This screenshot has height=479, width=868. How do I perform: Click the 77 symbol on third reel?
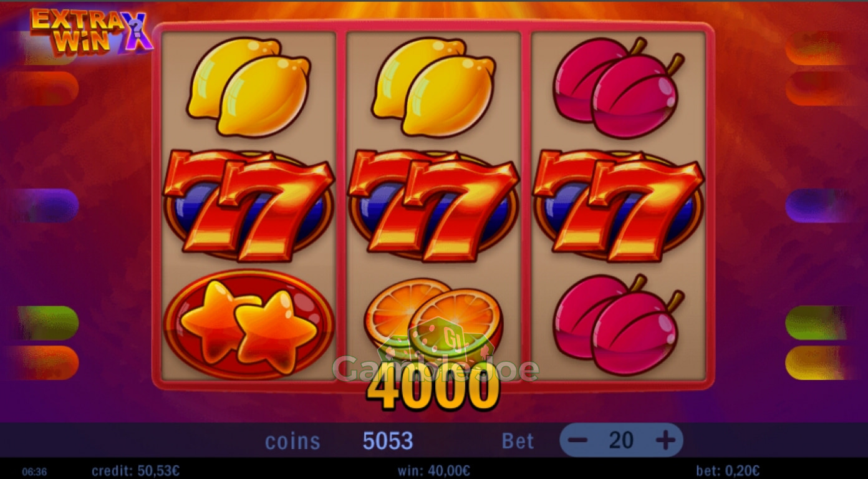(x=619, y=205)
